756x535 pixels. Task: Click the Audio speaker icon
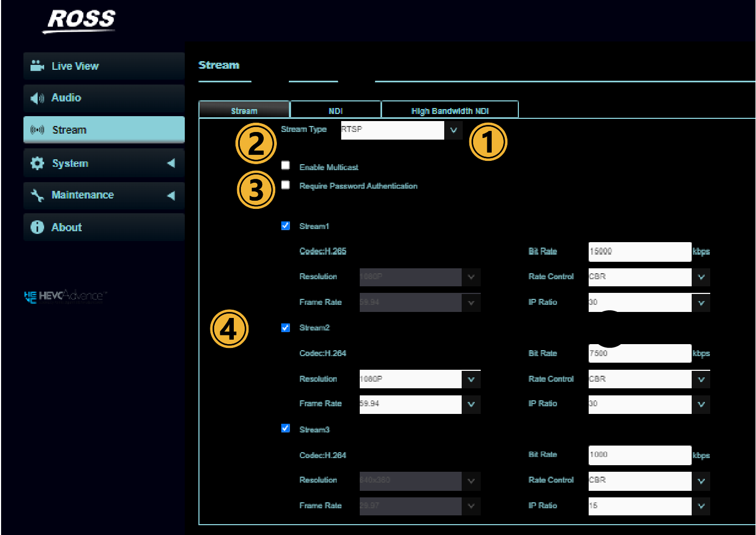pos(37,98)
